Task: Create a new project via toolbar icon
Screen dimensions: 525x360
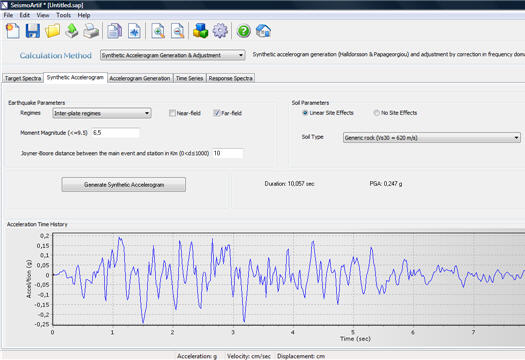Action: click(13, 31)
